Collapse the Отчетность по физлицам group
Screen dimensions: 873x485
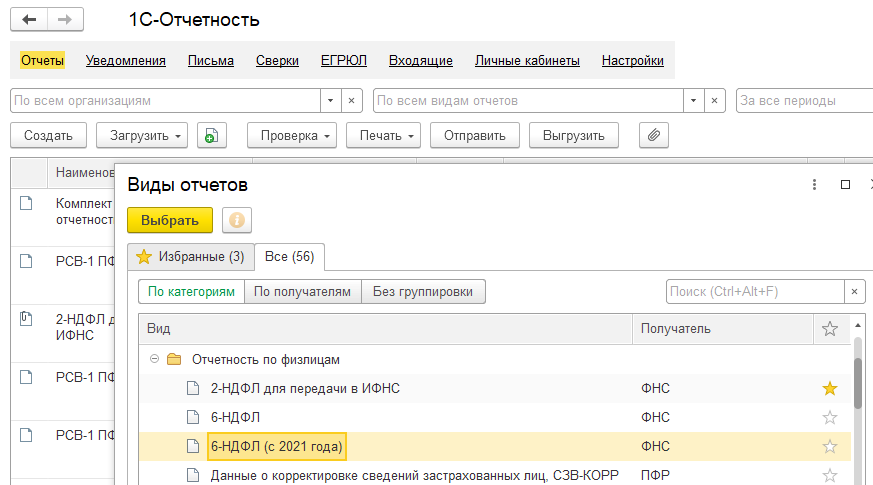tap(154, 359)
